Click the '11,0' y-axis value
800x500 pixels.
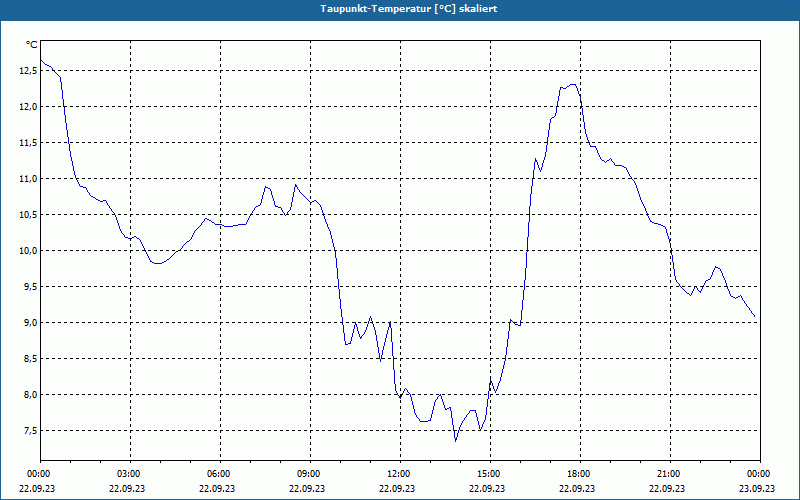28,179
